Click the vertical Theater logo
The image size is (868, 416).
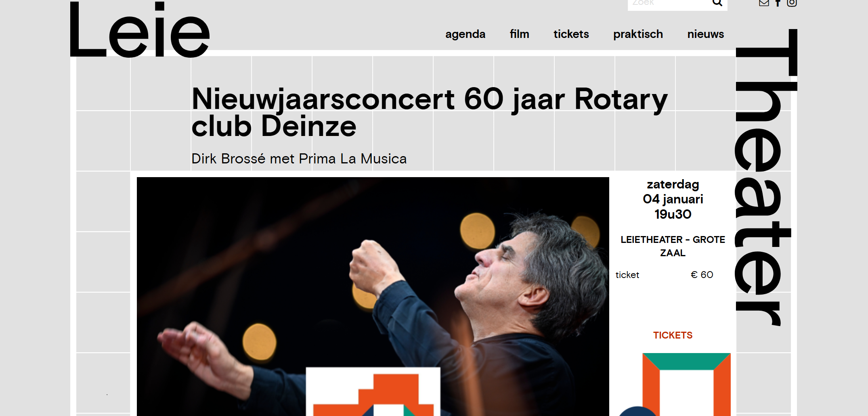(766, 178)
